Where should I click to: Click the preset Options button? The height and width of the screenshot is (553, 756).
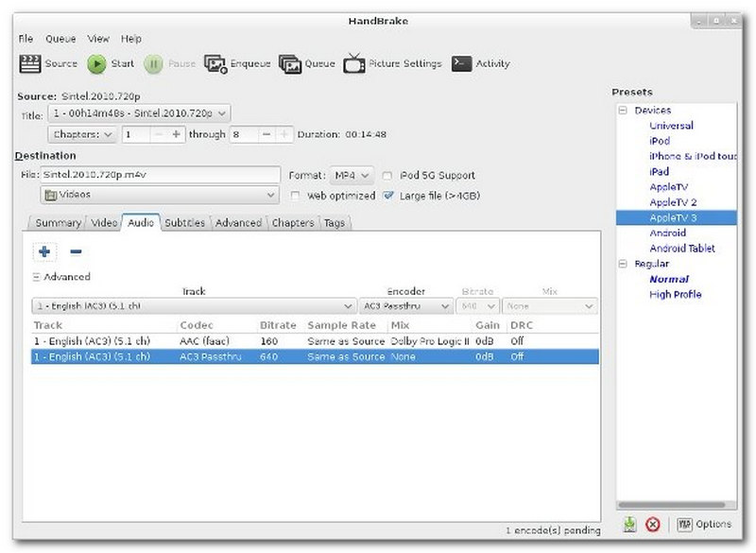tap(704, 524)
